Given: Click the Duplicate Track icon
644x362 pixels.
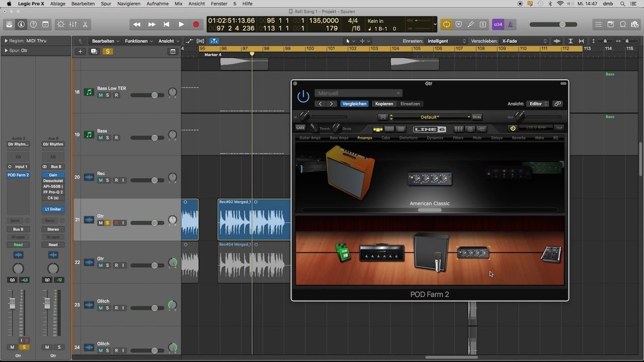Looking at the screenshot, I should click(94, 51).
